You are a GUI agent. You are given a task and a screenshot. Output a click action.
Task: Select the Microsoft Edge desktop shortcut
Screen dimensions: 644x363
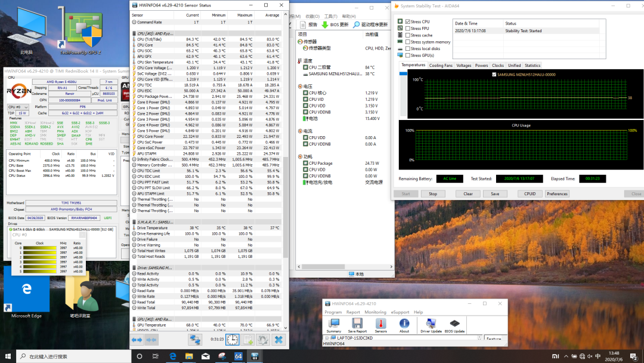click(27, 294)
